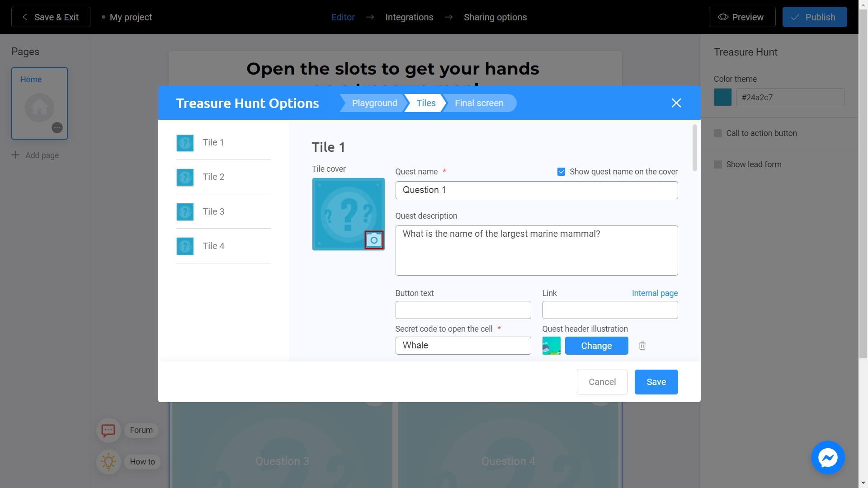Click the question mark tile icon for Tile 2
Viewport: 868px width, 488px height.
(x=185, y=176)
